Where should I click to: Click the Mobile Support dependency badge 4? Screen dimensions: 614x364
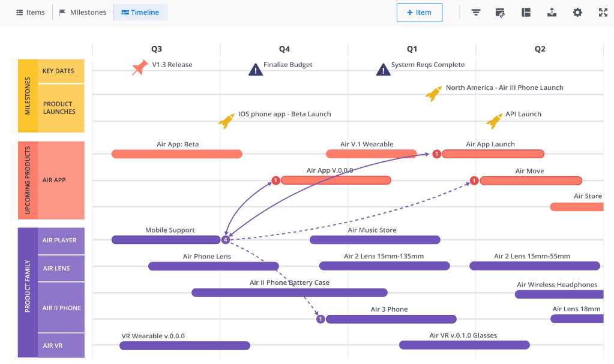point(225,240)
